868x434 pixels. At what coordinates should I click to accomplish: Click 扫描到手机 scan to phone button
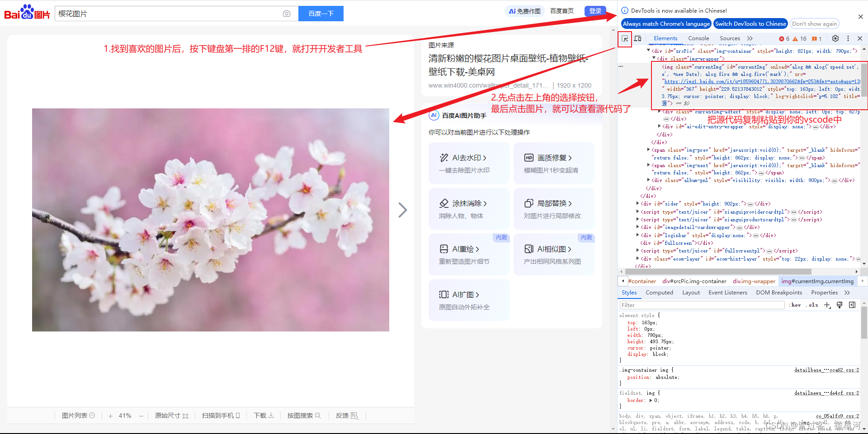[221, 415]
